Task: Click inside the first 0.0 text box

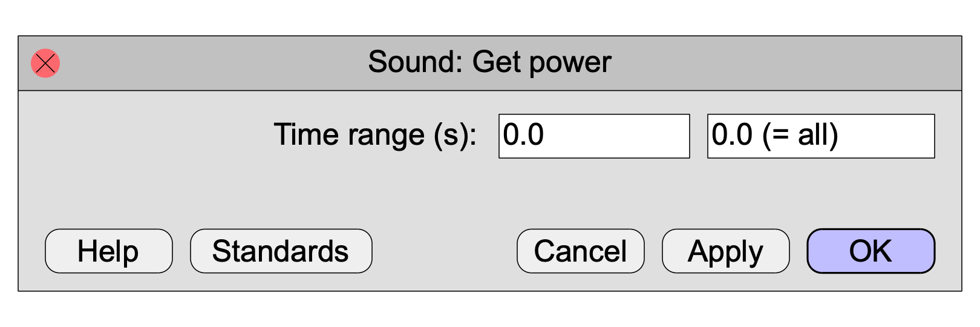Action: click(x=594, y=136)
